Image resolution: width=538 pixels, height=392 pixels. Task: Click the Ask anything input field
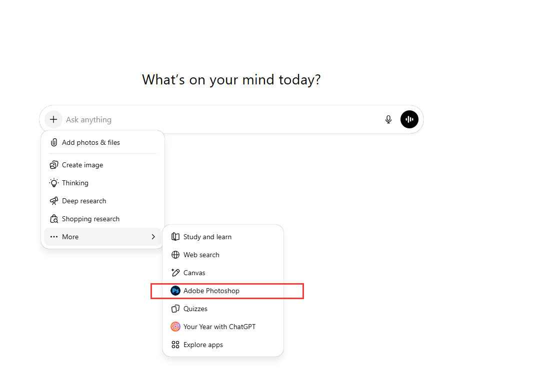pyautogui.click(x=220, y=119)
